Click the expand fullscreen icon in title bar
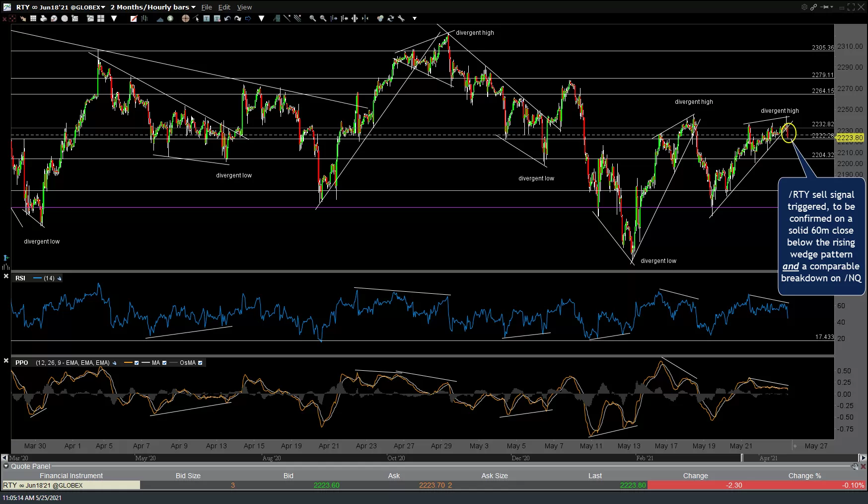This screenshot has height=504, width=868. point(851,7)
